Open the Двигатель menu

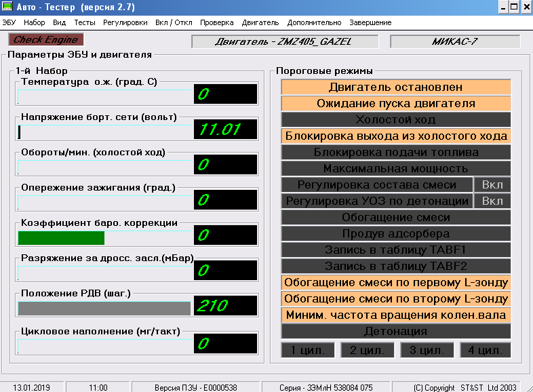coord(260,22)
